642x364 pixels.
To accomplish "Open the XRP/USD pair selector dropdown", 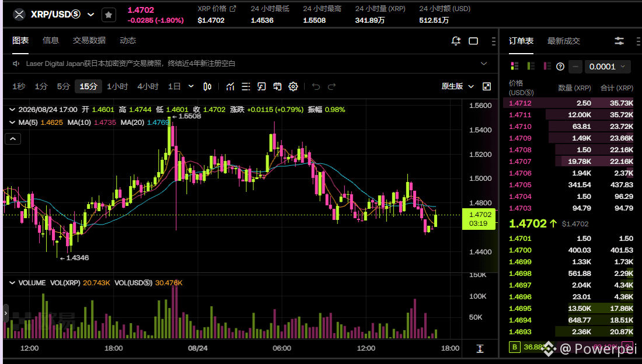I will [91, 15].
